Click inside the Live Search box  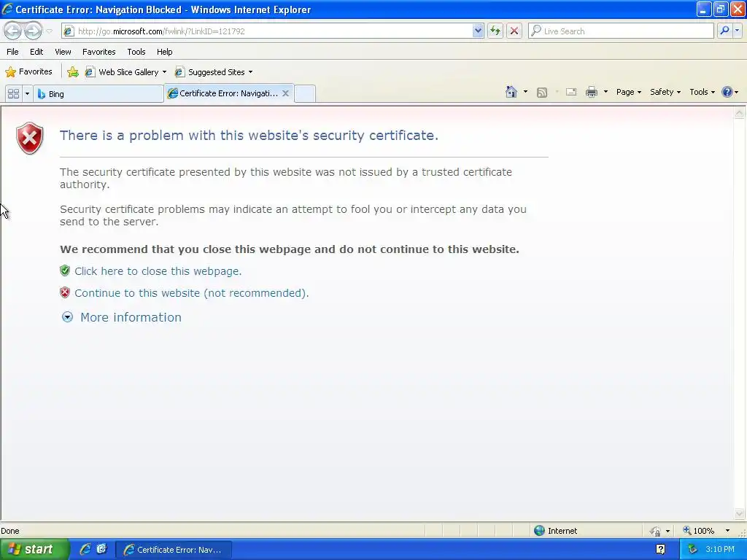(622, 31)
